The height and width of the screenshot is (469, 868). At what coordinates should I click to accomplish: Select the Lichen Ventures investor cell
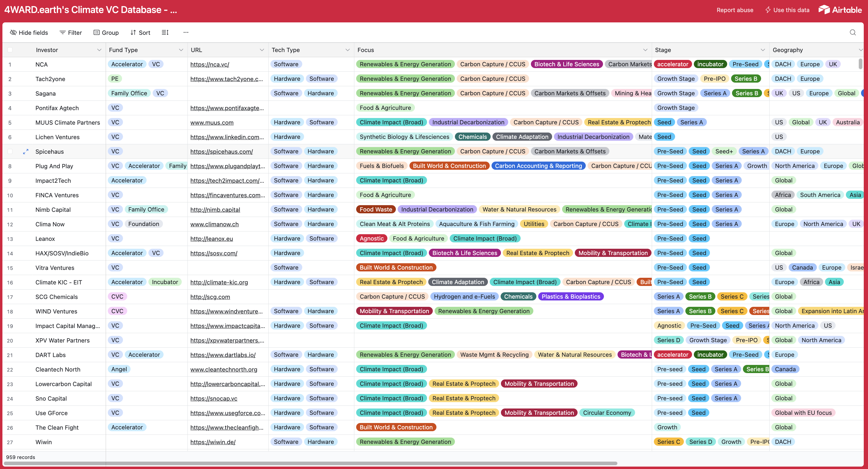[x=57, y=137]
